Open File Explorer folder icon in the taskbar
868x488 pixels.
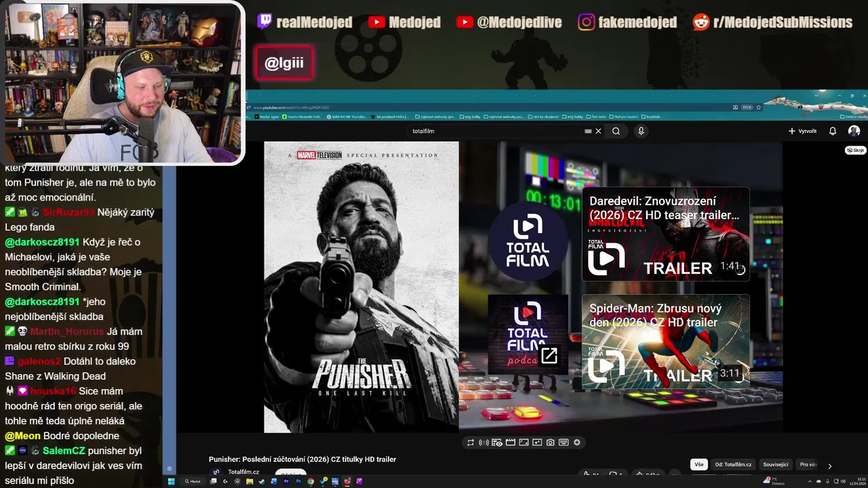250,481
